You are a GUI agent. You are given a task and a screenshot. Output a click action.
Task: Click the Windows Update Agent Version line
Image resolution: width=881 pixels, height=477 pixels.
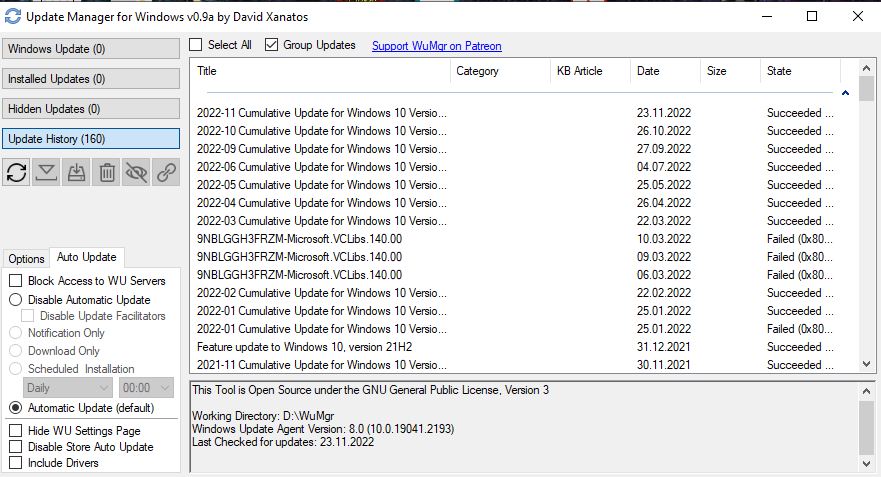point(323,429)
